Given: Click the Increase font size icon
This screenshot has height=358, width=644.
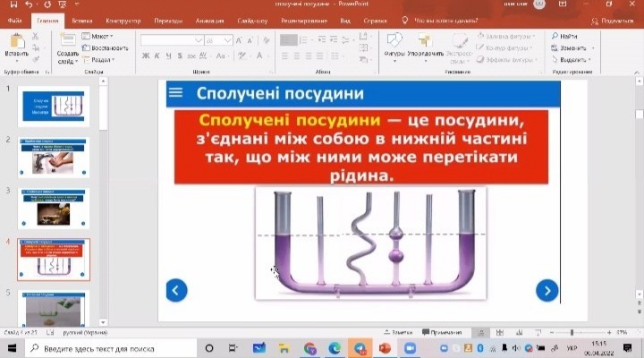Looking at the screenshot, I should pyautogui.click(x=239, y=40).
